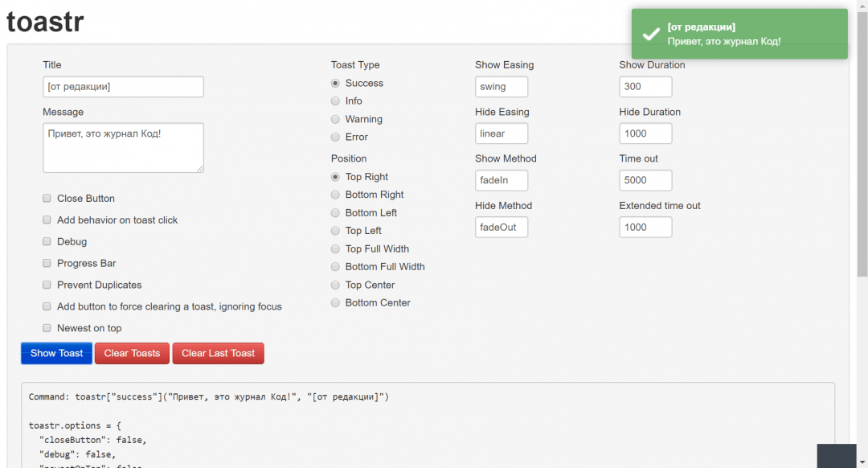
Task: Click the checkmark icon in success toast
Action: click(650, 35)
